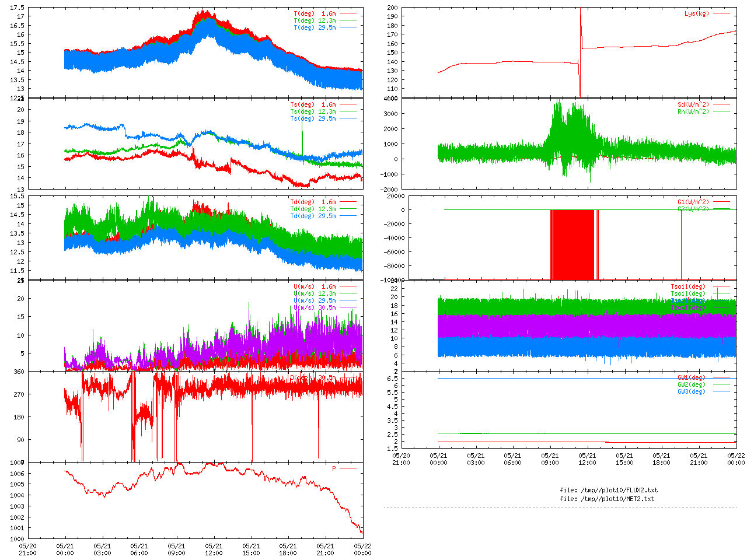Select the G1(W/m^2) legend entry
Screen dimensions: 747x560
point(693,202)
